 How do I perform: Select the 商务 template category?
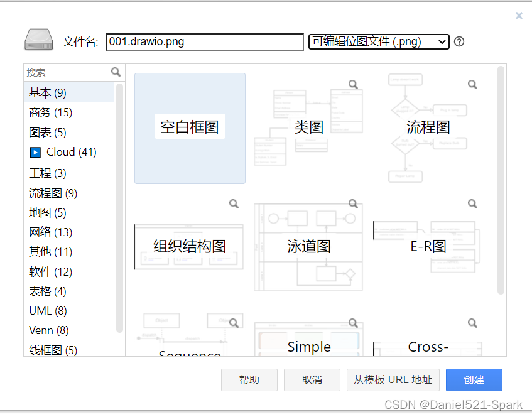[x=50, y=112]
